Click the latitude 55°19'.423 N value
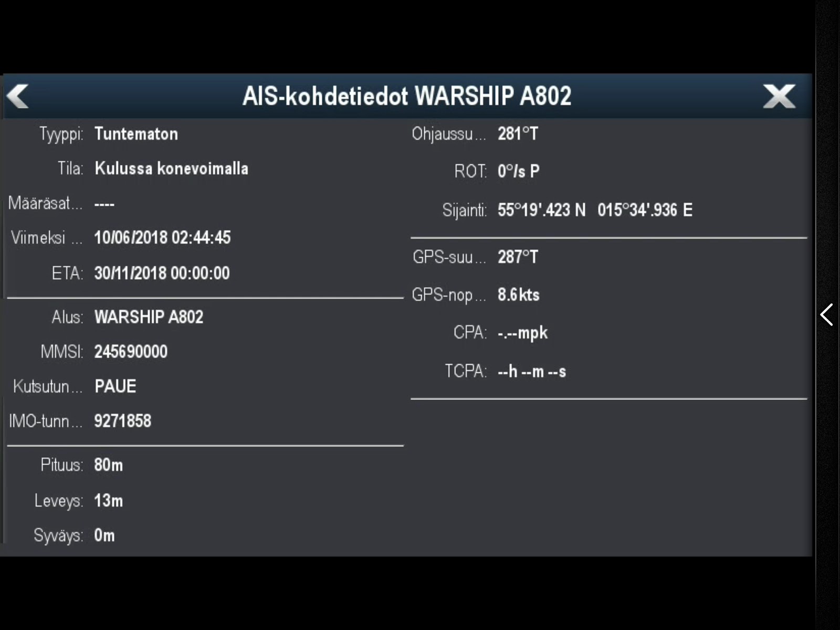 [x=541, y=210]
